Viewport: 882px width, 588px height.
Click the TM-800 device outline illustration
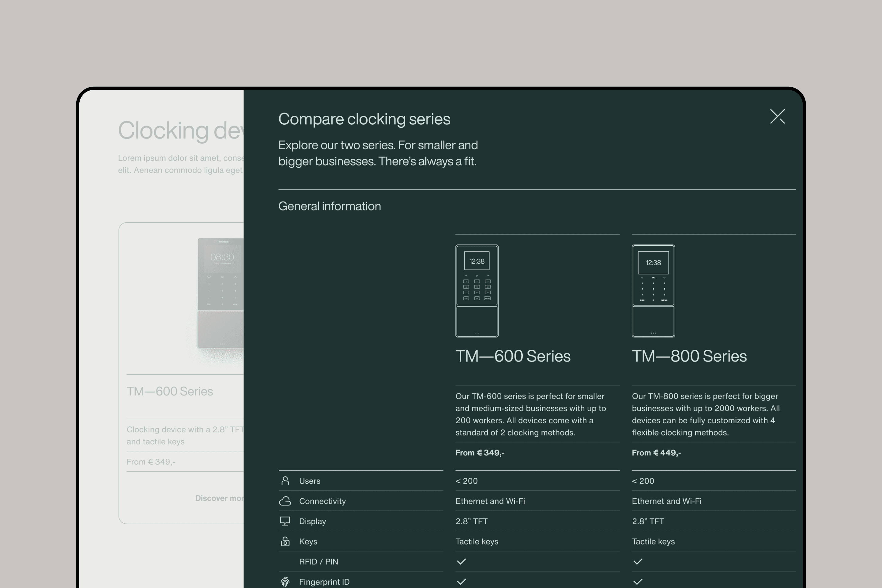(x=653, y=291)
